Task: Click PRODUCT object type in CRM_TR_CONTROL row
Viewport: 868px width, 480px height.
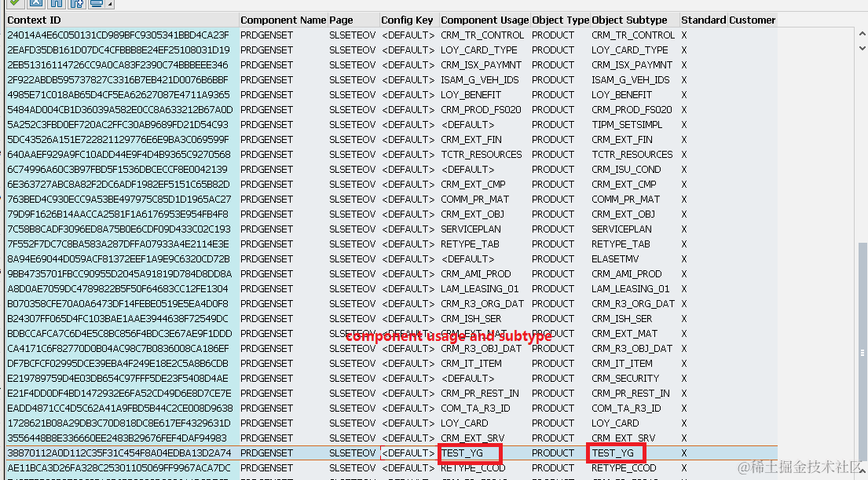Action: (553, 35)
